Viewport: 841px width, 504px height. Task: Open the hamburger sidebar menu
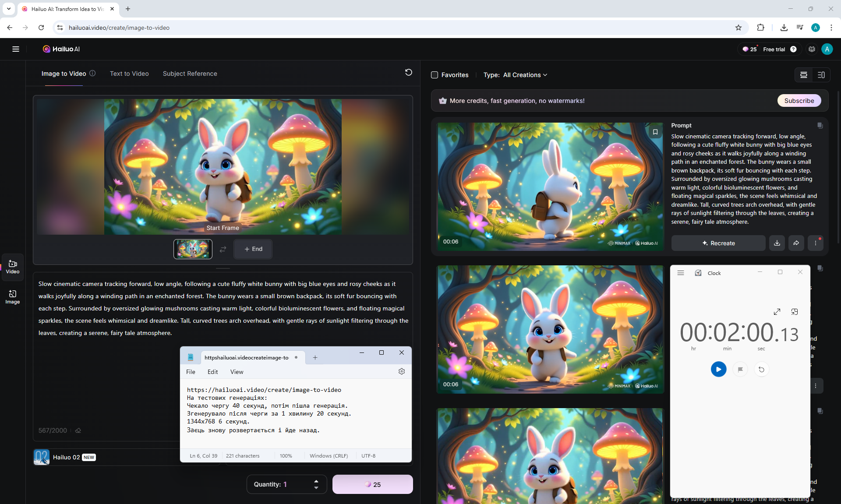tap(16, 49)
